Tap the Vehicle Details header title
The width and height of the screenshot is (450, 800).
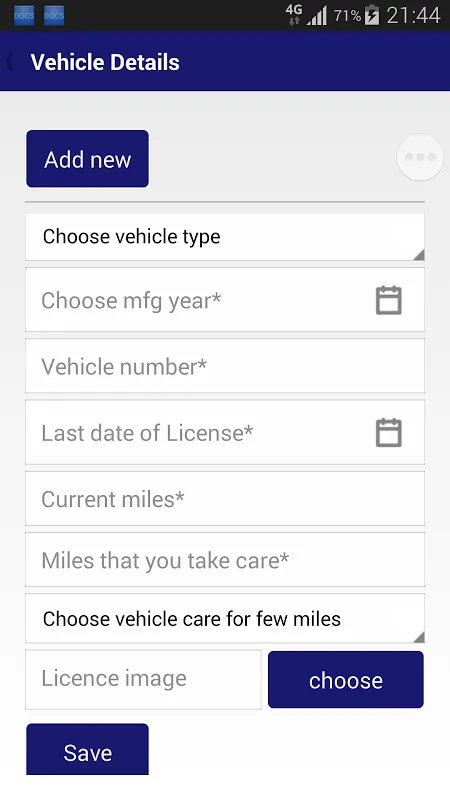point(105,62)
